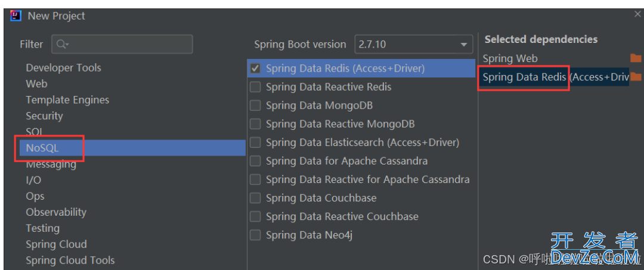The image size is (644, 270).
Task: Select the Testing category
Action: (x=43, y=228)
